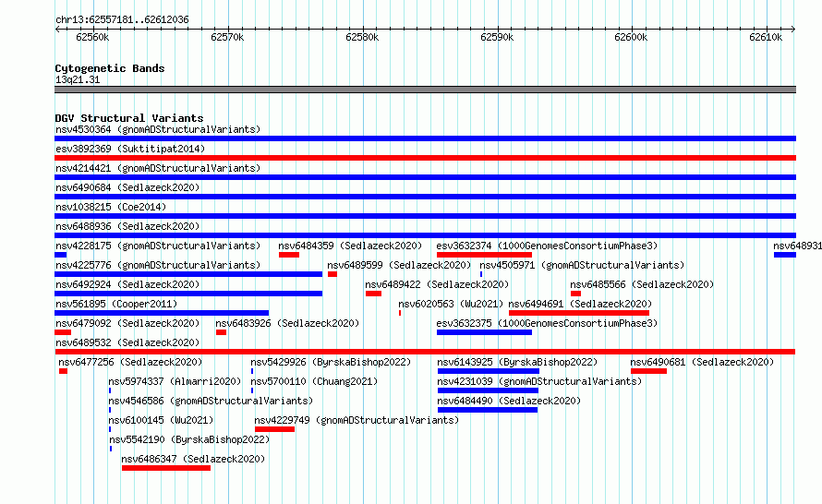This screenshot has height=504, width=822.
Task: Open nsv4229749 gnomAD variant label
Action: 357,420
